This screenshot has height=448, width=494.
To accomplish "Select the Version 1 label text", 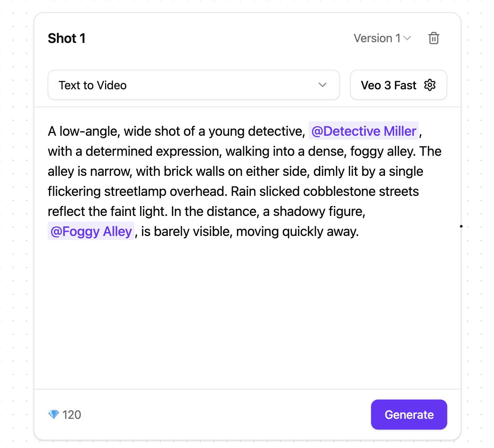I will pyautogui.click(x=377, y=38).
